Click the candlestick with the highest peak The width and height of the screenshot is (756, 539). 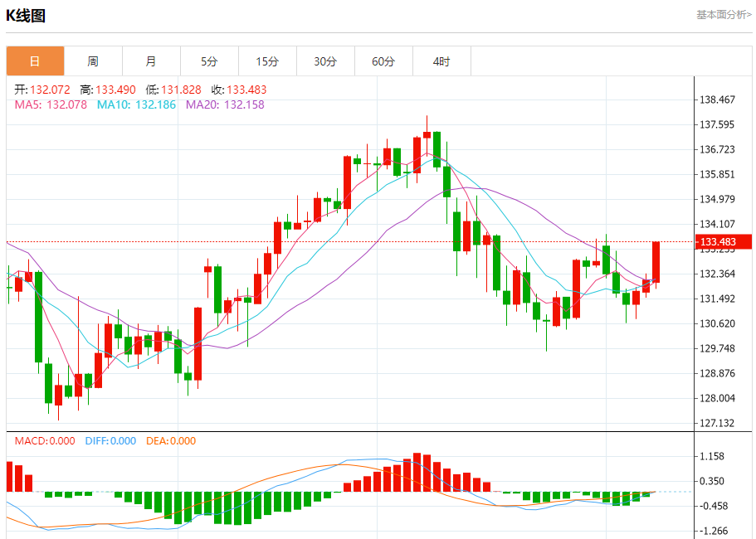point(427,135)
